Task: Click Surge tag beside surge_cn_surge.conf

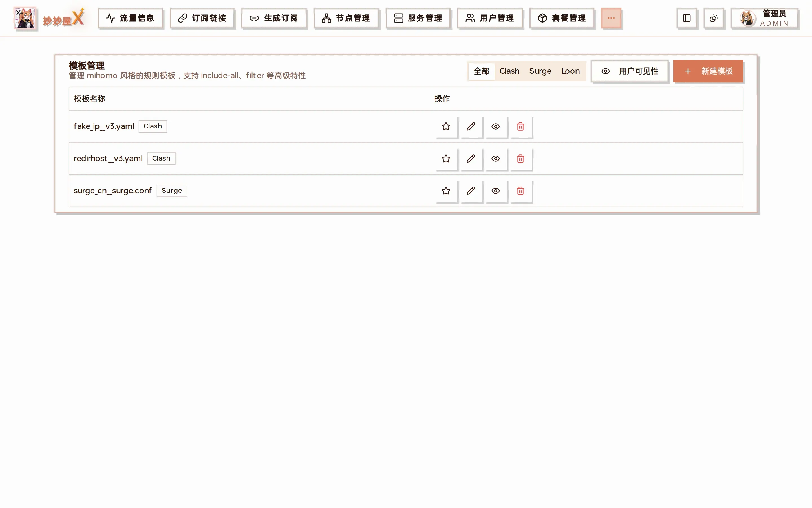Action: pos(172,191)
